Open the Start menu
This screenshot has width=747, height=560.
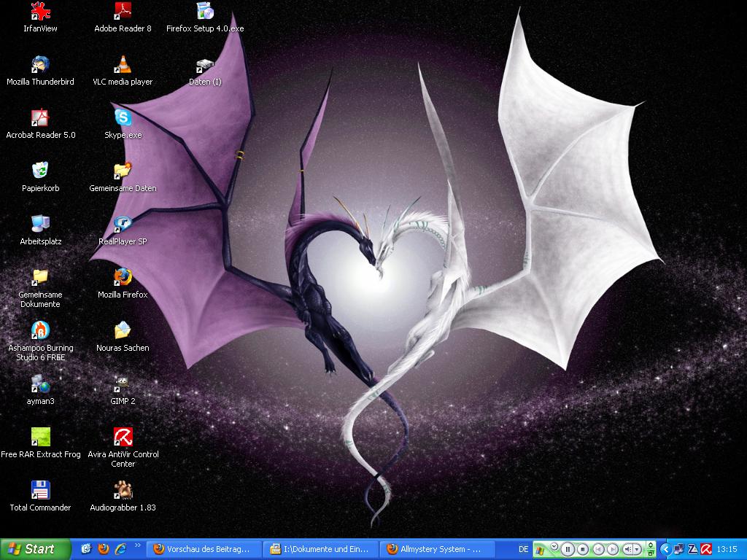[x=35, y=549]
